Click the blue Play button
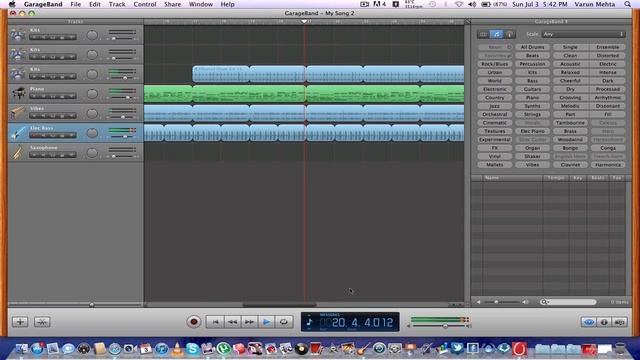The image size is (640, 360). pos(266,322)
